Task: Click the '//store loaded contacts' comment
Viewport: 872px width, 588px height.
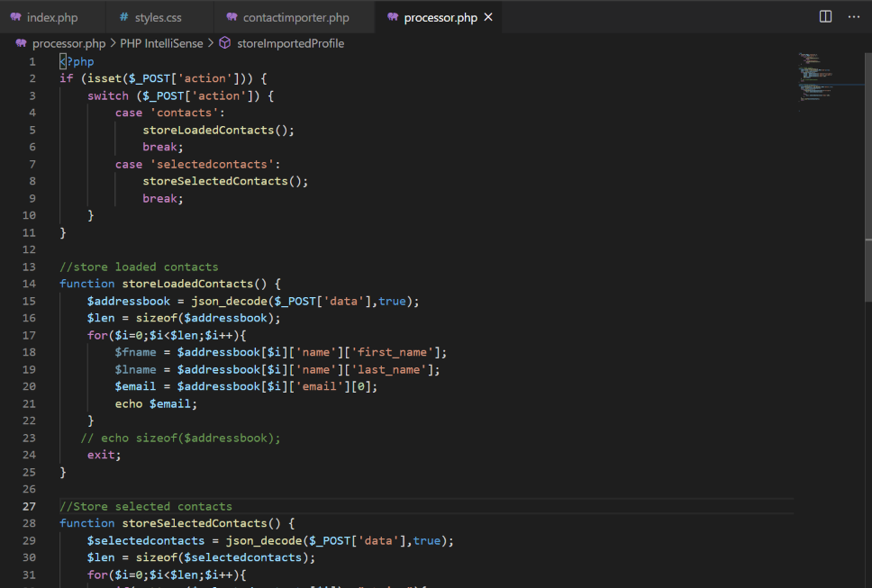Action: coord(139,267)
